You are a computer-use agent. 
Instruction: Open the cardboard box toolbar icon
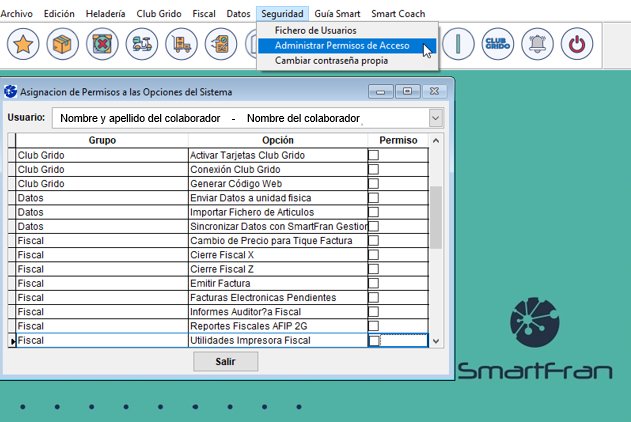click(63, 45)
